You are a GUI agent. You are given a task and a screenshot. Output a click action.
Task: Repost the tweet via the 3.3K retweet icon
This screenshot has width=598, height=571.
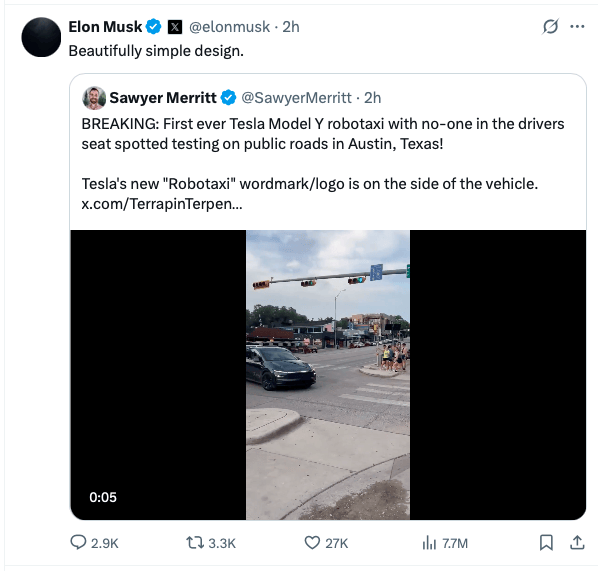[195, 542]
